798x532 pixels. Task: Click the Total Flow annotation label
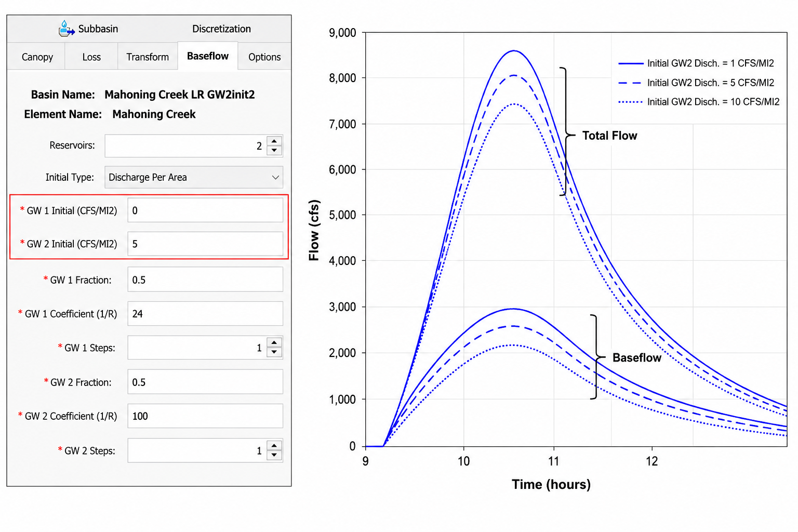[609, 136]
